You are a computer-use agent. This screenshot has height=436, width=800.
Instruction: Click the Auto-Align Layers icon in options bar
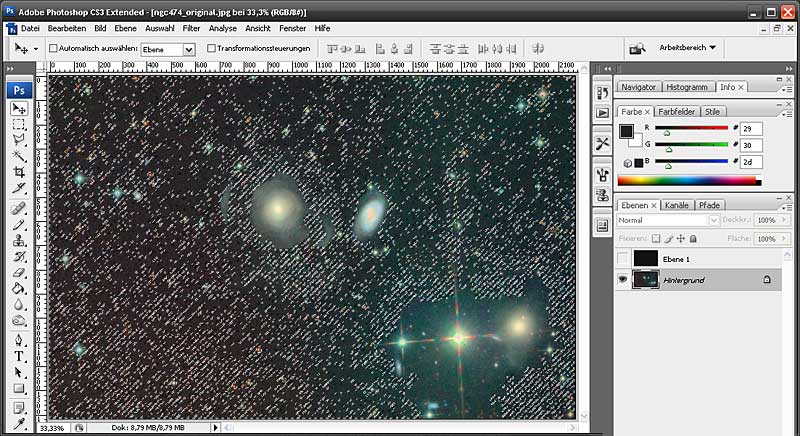tap(537, 48)
